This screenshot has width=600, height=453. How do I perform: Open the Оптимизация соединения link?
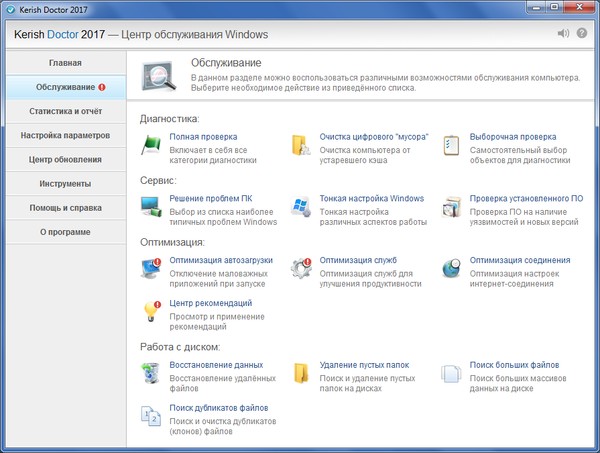pyautogui.click(x=520, y=260)
